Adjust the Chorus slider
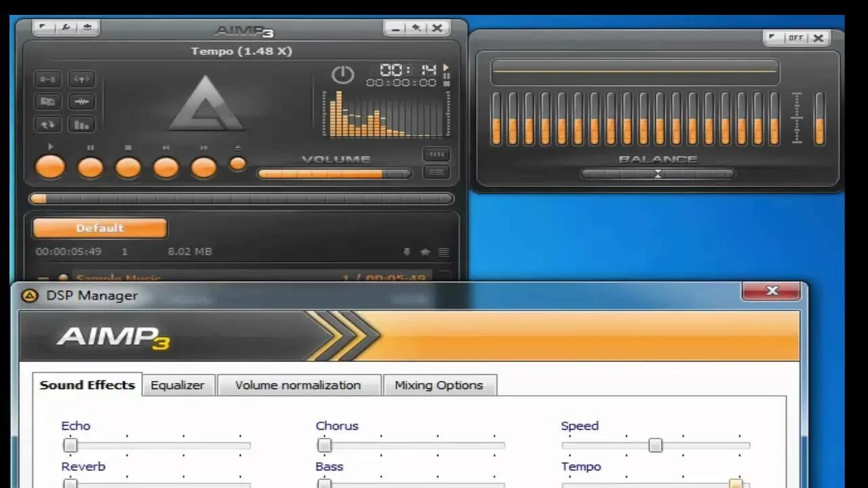 [x=411, y=445]
